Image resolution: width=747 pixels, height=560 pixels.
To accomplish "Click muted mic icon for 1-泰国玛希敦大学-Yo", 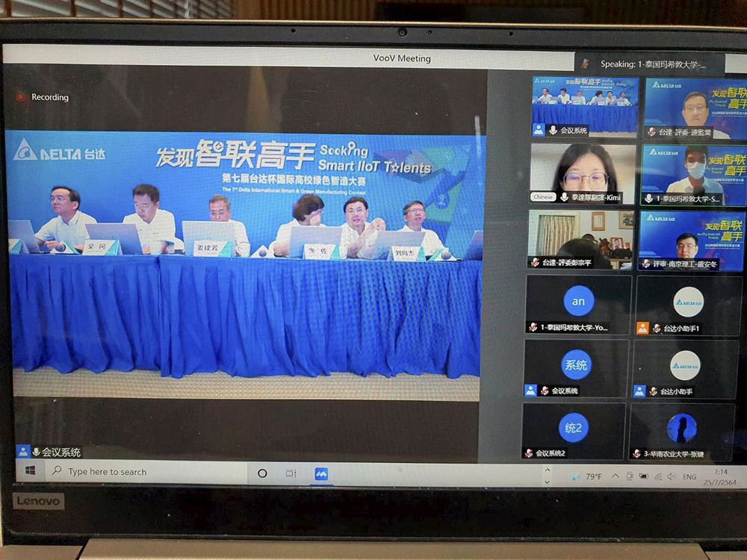I will [x=533, y=327].
